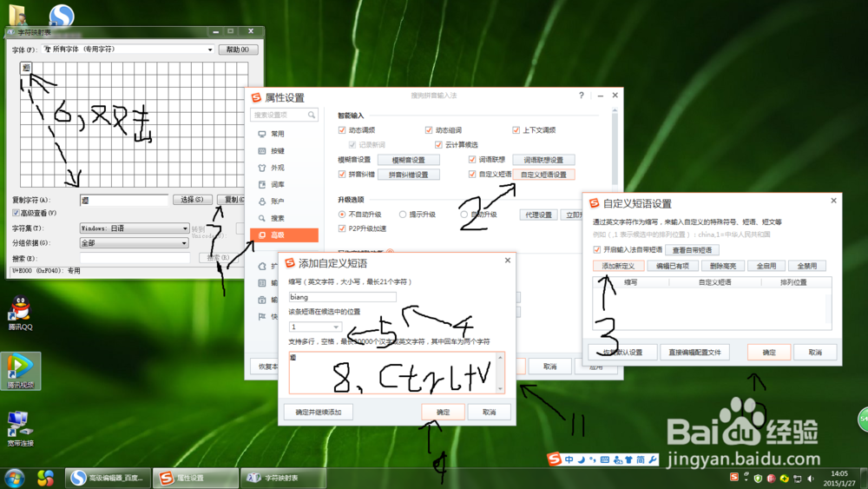Click 删除高亮 button
The height and width of the screenshot is (489, 868).
pyautogui.click(x=723, y=266)
